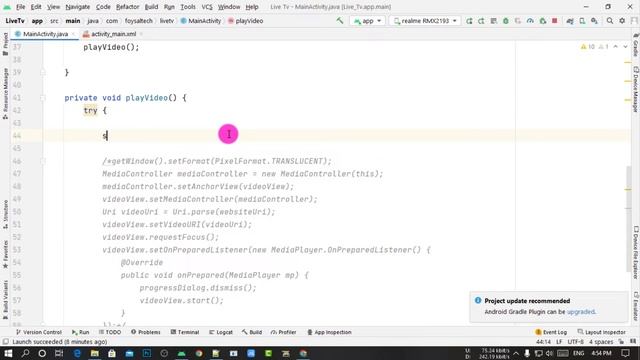Open the Refactor menu
Screen dimensions: 640x360
point(127,7)
